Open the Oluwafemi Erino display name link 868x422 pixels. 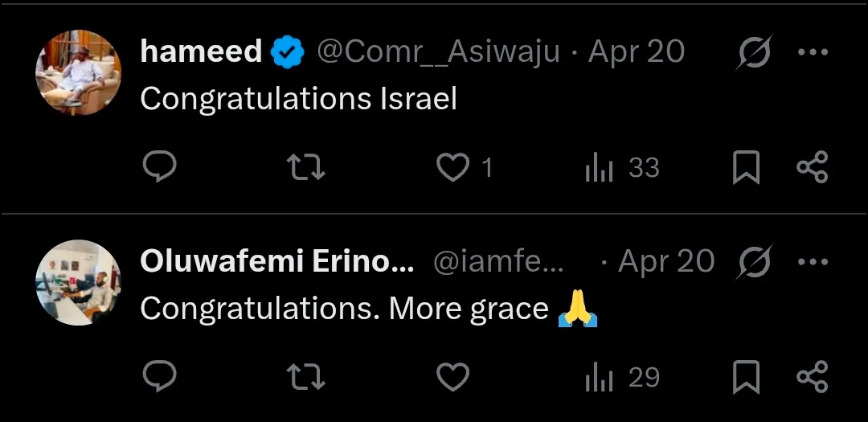[277, 261]
